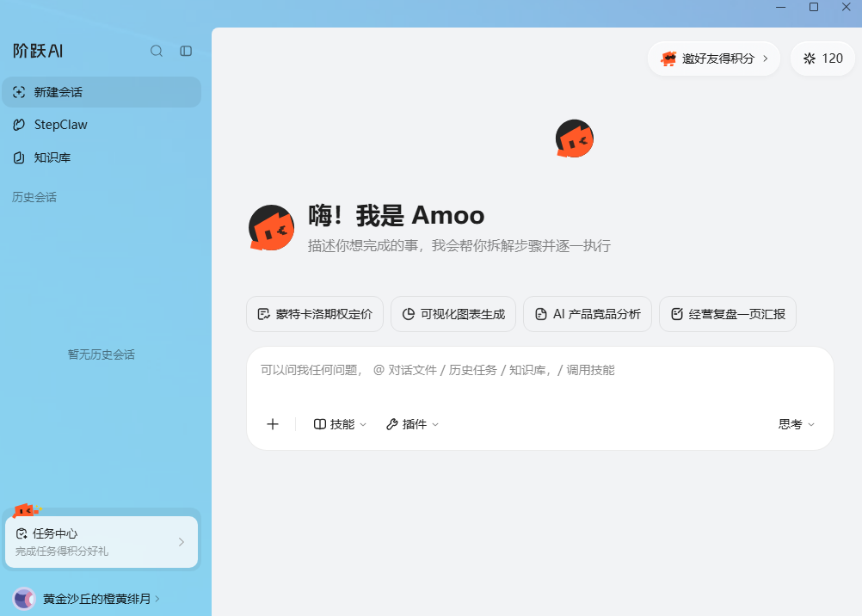Select the AI 产品竞品分析 suggestion chip
This screenshot has width=862, height=616.
588,314
